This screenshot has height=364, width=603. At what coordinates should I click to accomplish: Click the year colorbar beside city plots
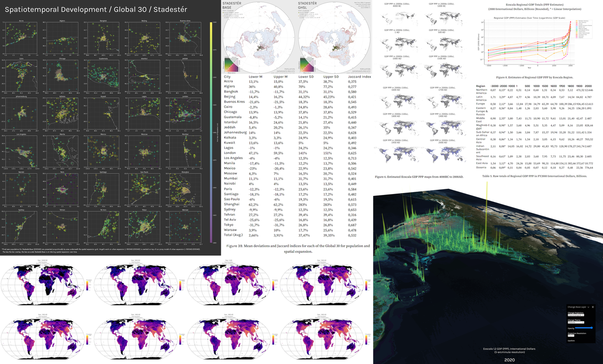(x=211, y=133)
